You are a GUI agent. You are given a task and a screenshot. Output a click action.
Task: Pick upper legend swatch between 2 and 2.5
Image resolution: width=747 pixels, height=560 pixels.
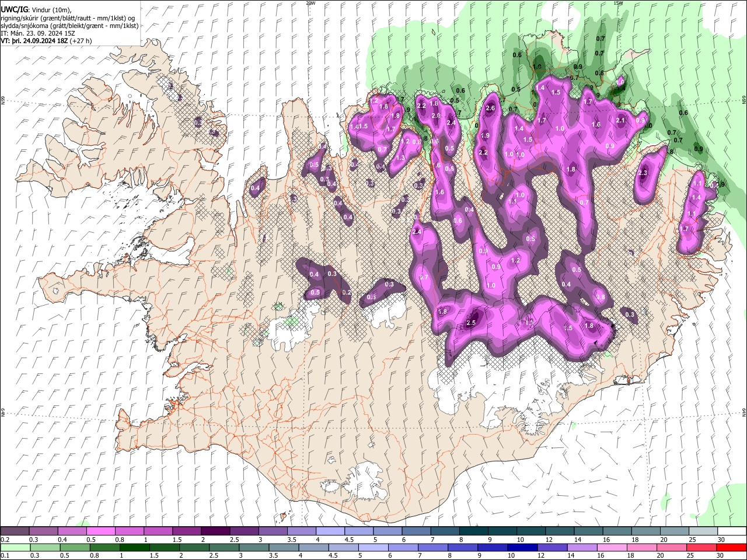point(215,531)
